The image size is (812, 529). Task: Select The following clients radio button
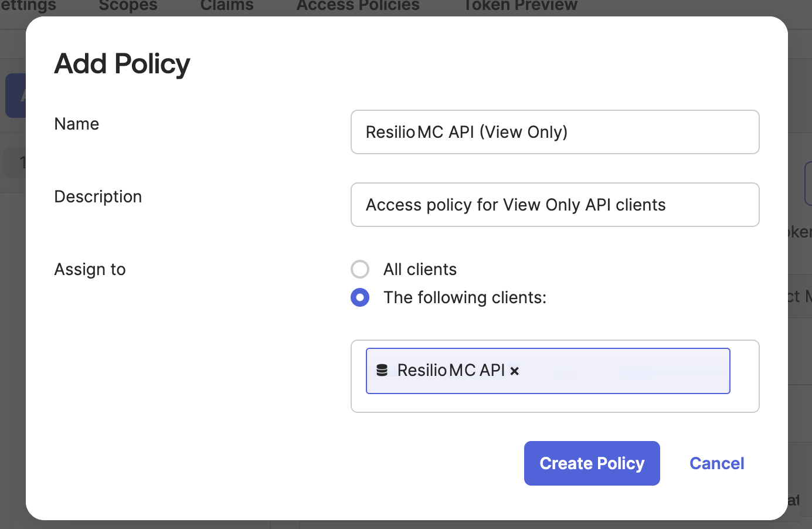(360, 297)
